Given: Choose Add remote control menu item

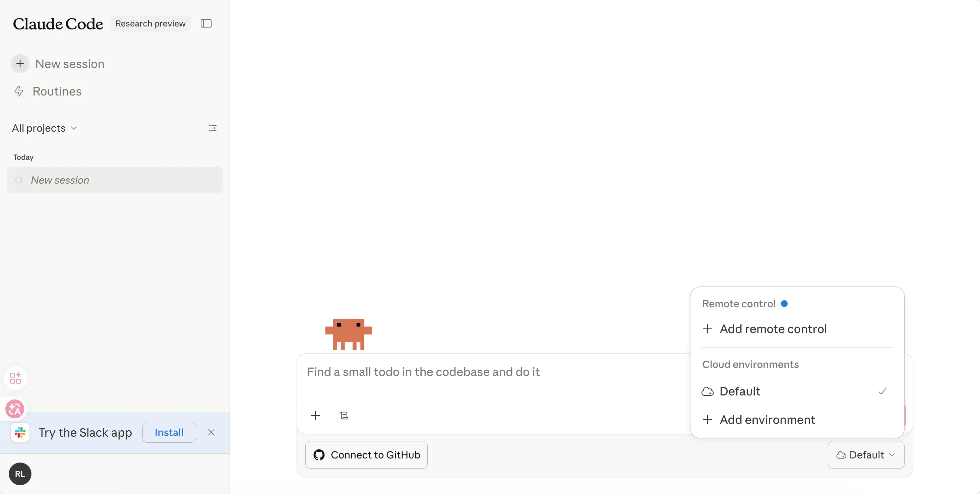Looking at the screenshot, I should 773,329.
